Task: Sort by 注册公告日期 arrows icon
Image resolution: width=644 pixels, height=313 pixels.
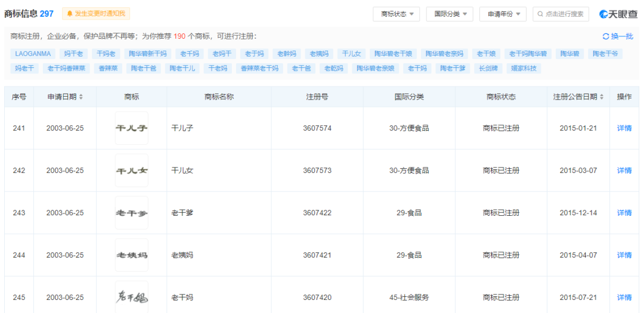Action: pos(602,97)
